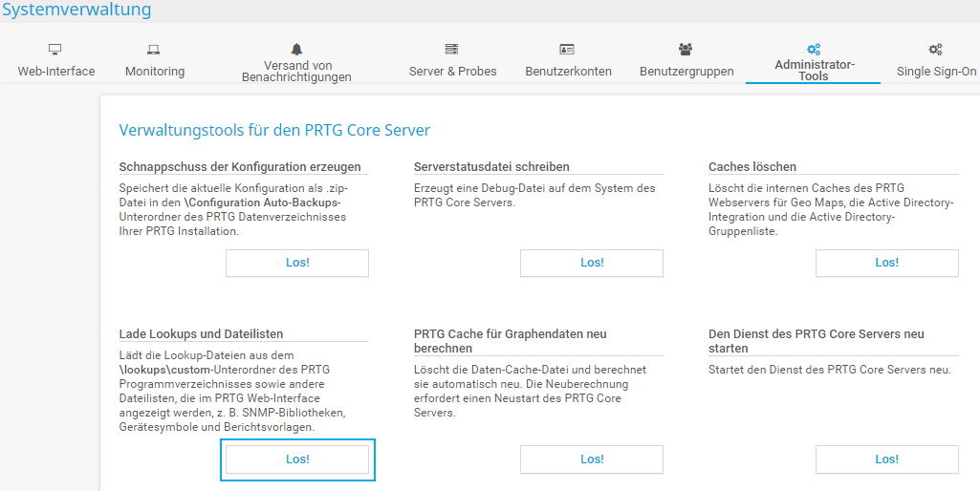The image size is (980, 491).
Task: Click the \Configuration Auto-Backups bold text
Action: pos(261,203)
